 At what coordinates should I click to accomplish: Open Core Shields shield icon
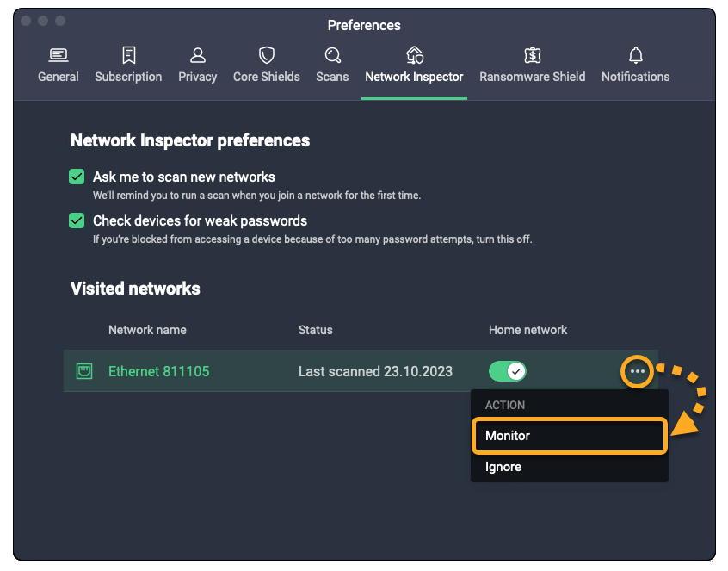267,56
